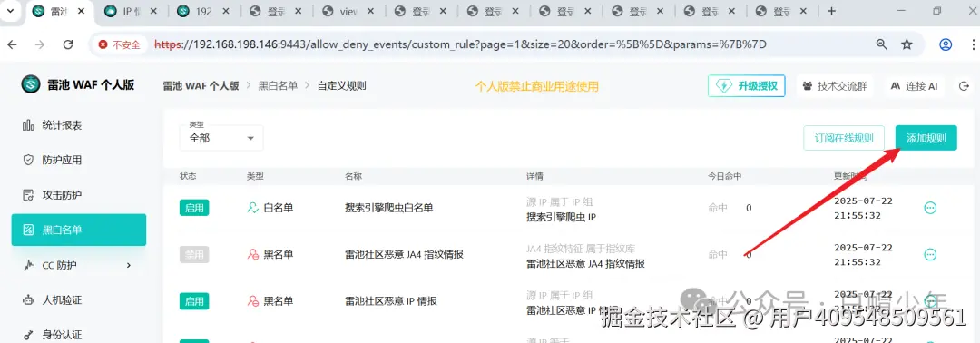Click the 不安全 security warning badge
The image size is (980, 343).
(120, 44)
